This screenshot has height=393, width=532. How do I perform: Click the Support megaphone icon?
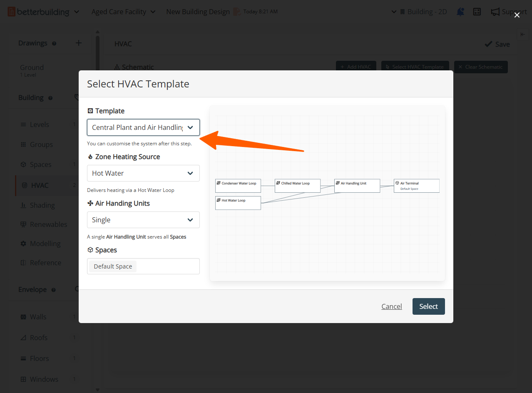tap(495, 12)
